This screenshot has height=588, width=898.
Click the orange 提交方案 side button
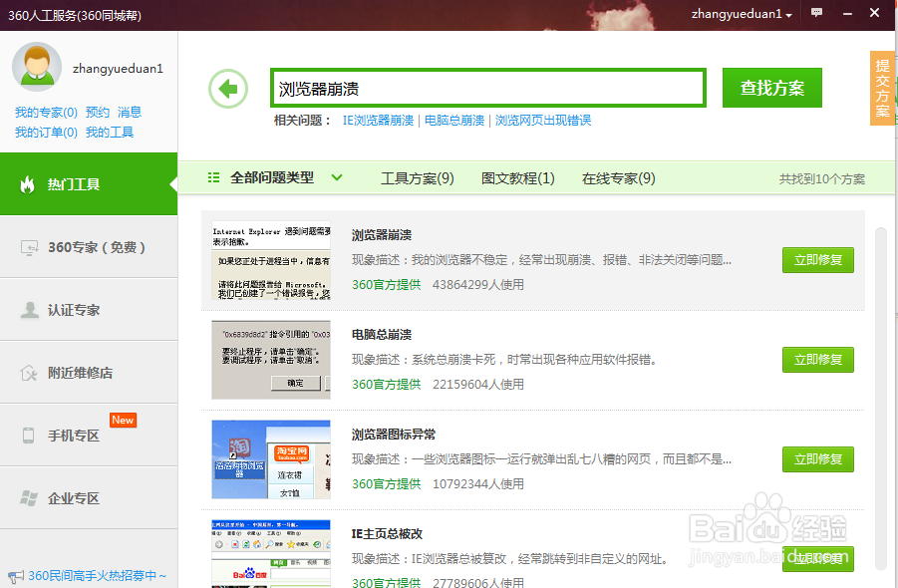pos(882,88)
